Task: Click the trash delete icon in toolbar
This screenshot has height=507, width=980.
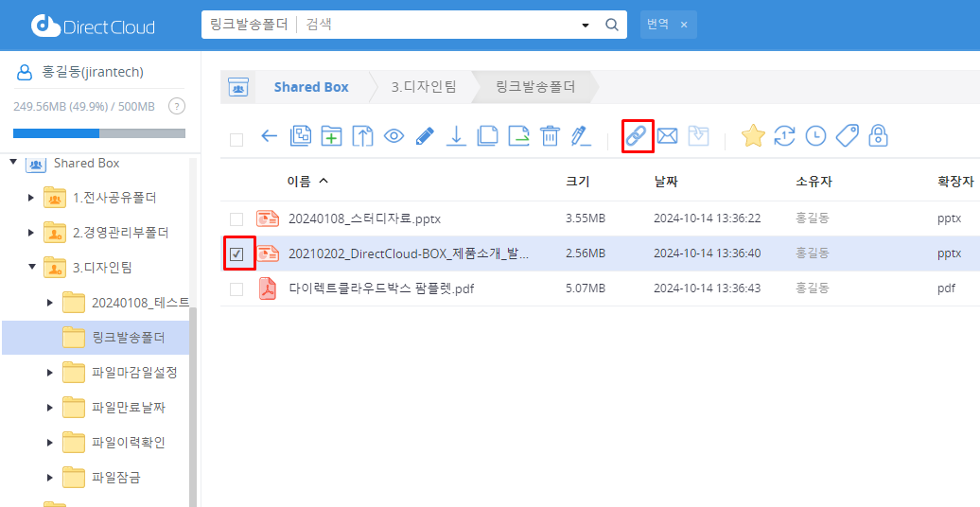Action: (x=550, y=136)
